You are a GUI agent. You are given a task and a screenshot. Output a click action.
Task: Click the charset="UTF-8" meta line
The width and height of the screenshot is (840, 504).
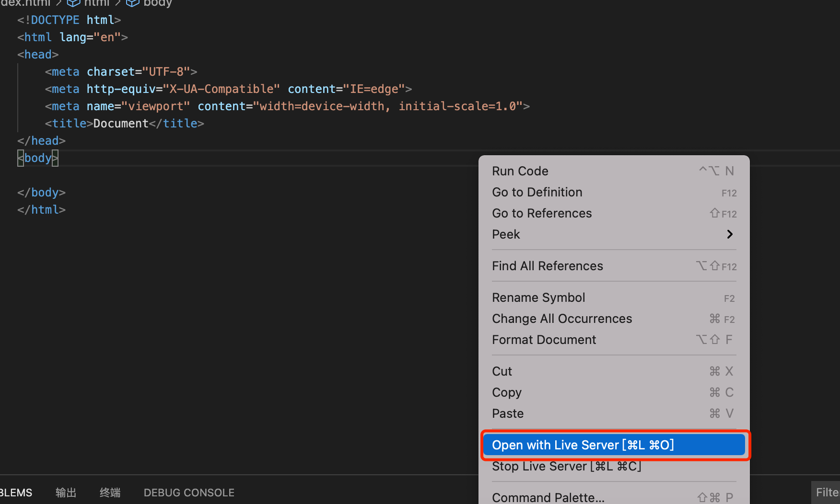[121, 72]
